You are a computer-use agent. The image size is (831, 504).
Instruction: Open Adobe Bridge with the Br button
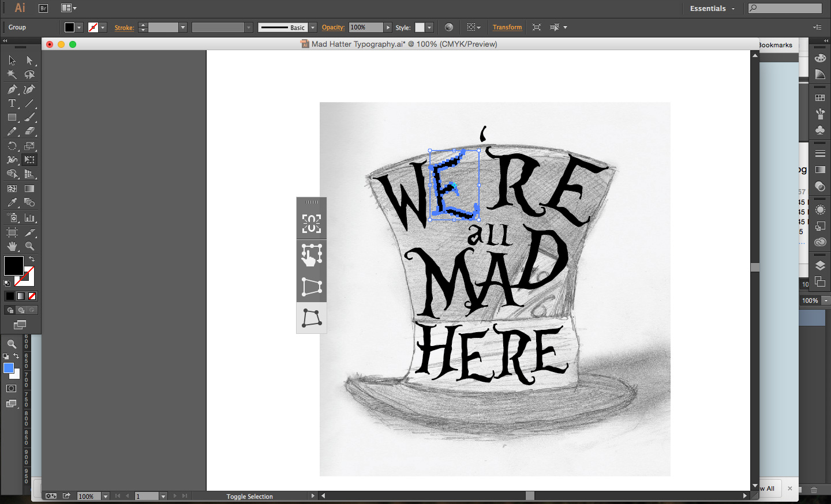click(43, 8)
